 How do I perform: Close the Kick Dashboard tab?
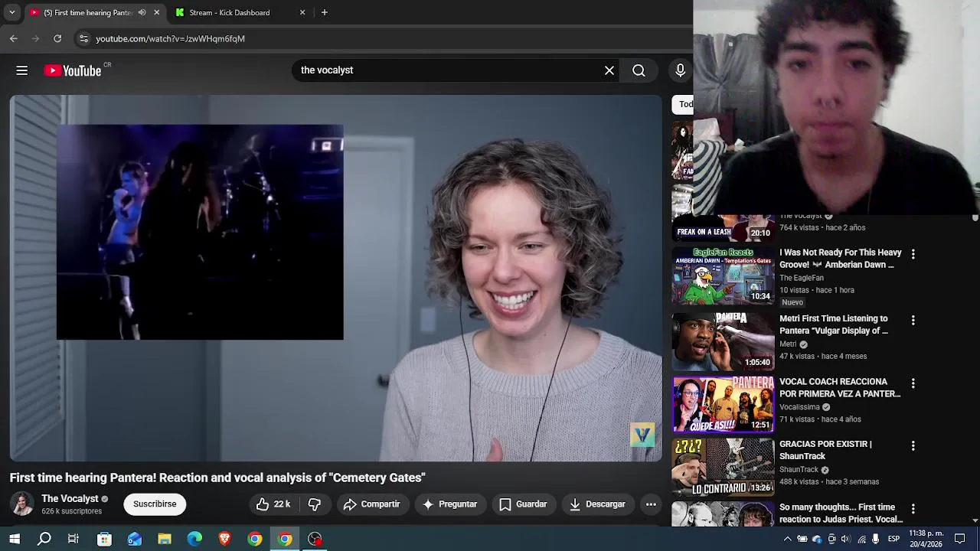[x=302, y=12]
